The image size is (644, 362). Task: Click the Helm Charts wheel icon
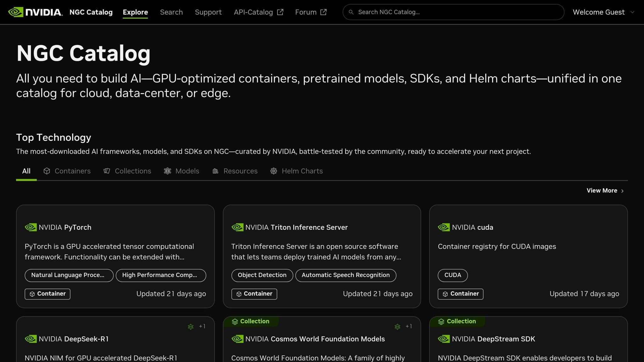coord(274,171)
